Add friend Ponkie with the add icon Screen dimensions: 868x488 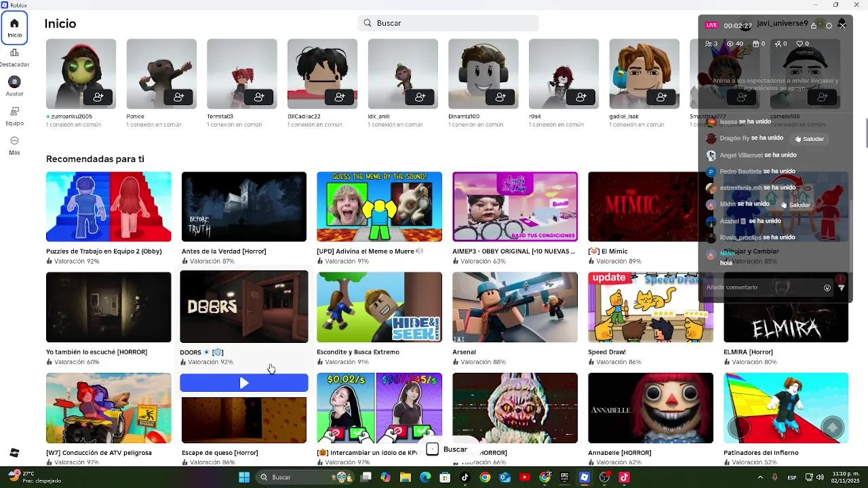pos(179,98)
